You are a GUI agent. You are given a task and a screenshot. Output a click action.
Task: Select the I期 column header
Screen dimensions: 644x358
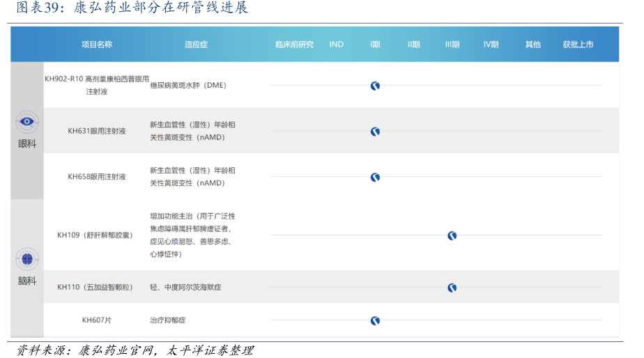[x=375, y=45]
